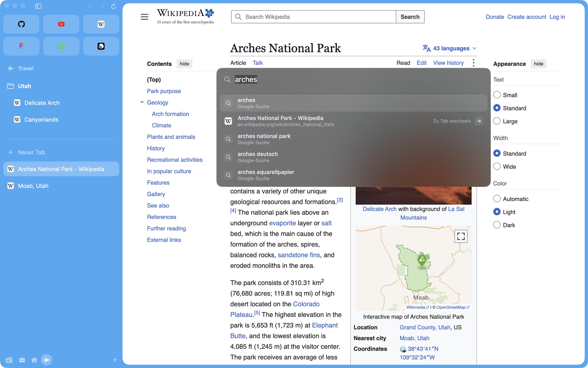The height and width of the screenshot is (368, 588).
Task: Select Large text size
Action: coord(497,121)
